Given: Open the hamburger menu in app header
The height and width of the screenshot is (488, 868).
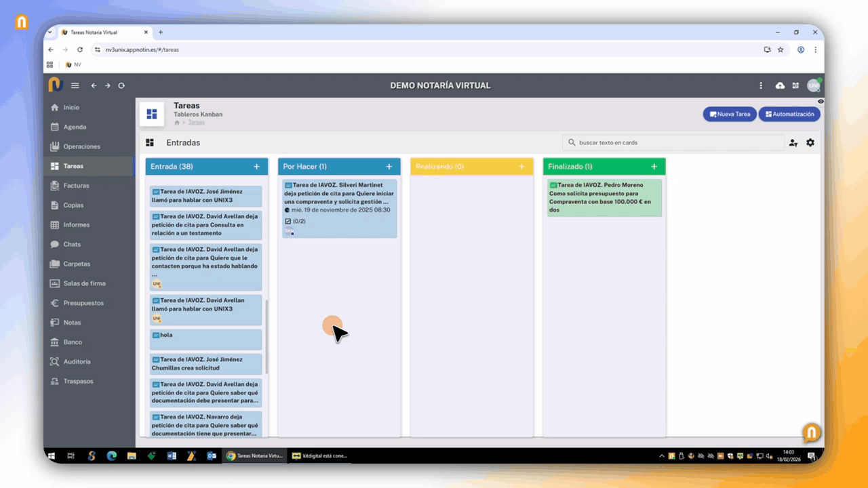Looking at the screenshot, I should point(75,85).
